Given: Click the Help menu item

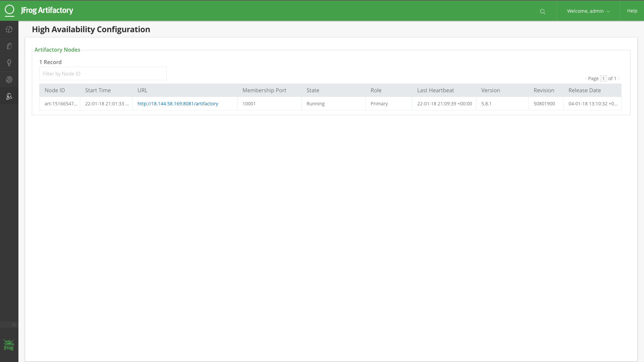Looking at the screenshot, I should 632,10.
